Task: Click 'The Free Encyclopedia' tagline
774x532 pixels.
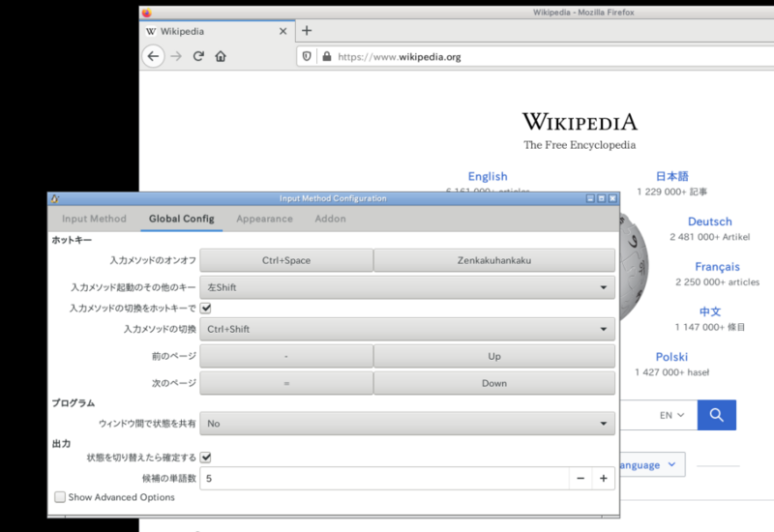Action: 580,145
